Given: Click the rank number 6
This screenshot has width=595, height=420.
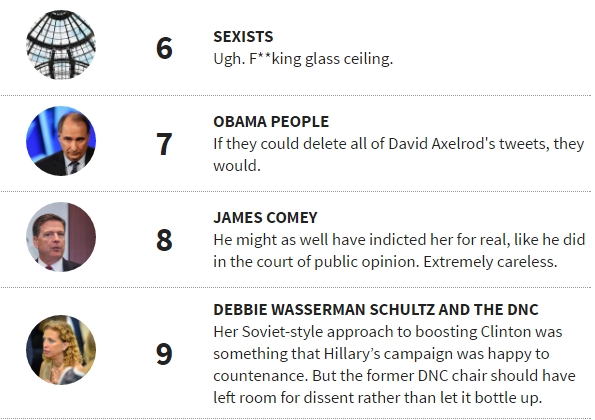Looking at the screenshot, I should 164,48.
